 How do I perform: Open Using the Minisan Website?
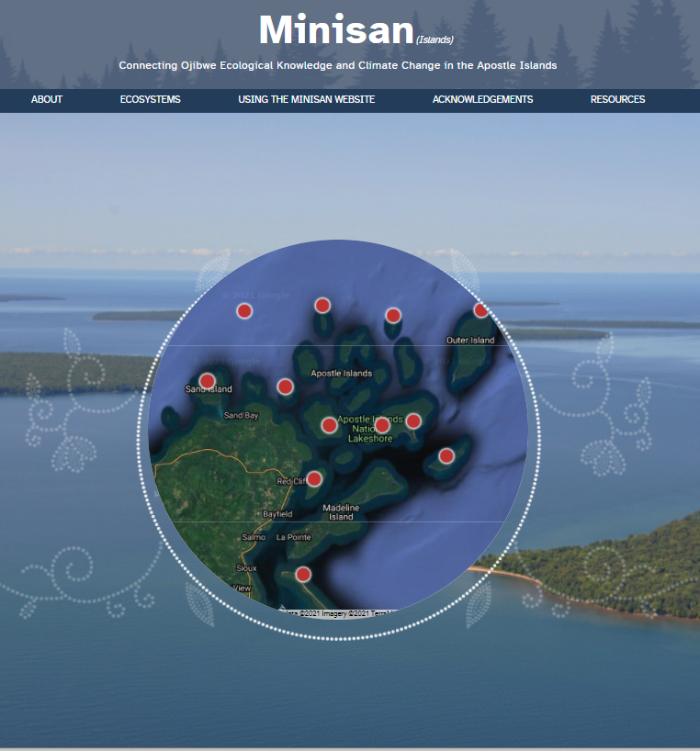pyautogui.click(x=306, y=99)
